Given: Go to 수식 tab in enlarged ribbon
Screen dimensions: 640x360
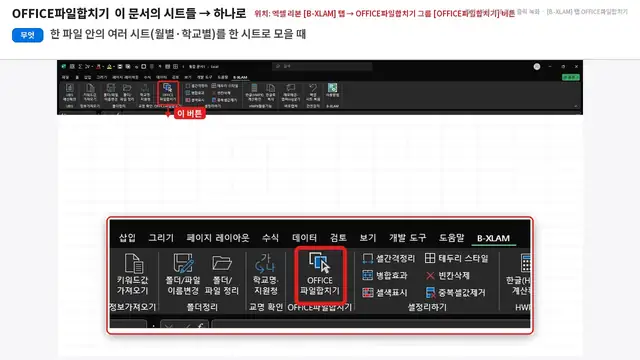Looking at the screenshot, I should click(x=270, y=238).
